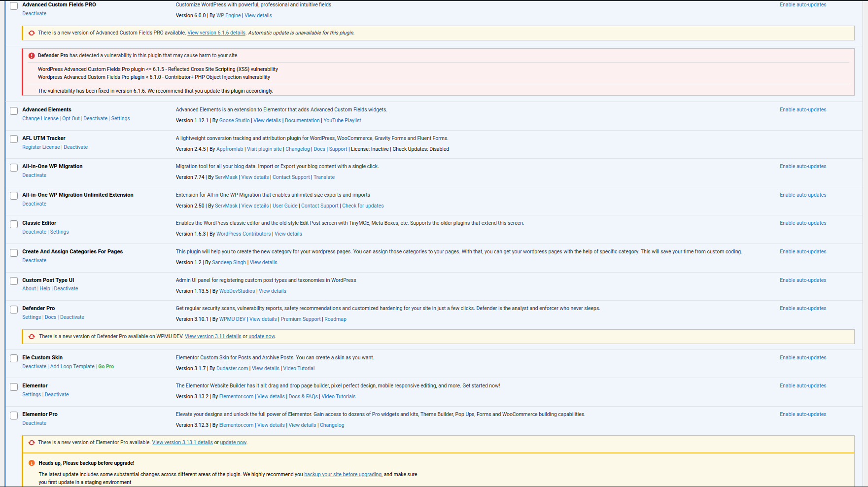The width and height of the screenshot is (868, 487).
Task: Click the red Defender Pro vulnerability warning icon
Action: (32, 56)
